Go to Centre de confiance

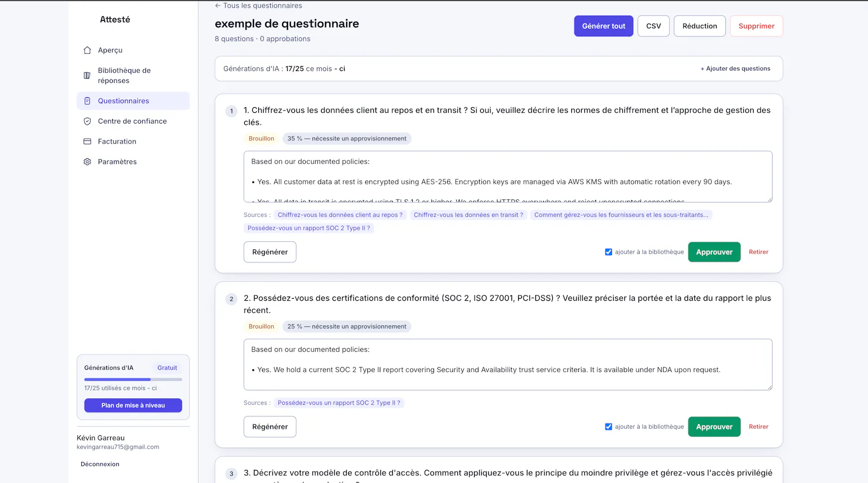133,121
